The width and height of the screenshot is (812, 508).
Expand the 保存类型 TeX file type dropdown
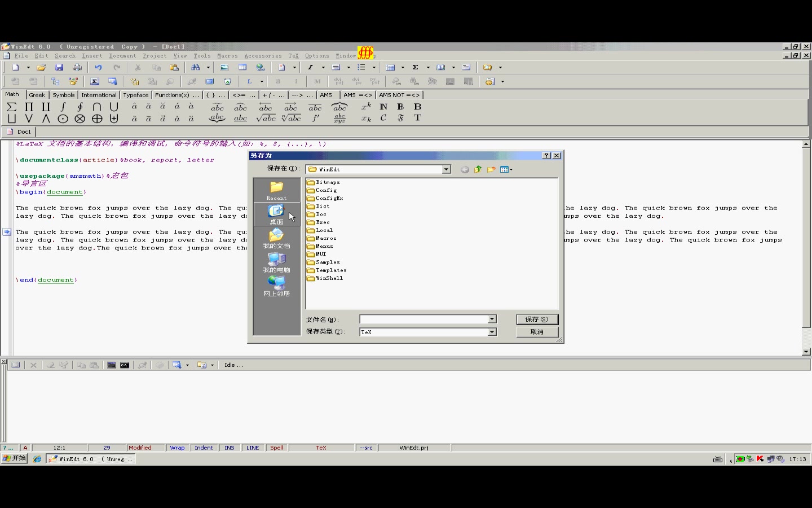point(492,332)
